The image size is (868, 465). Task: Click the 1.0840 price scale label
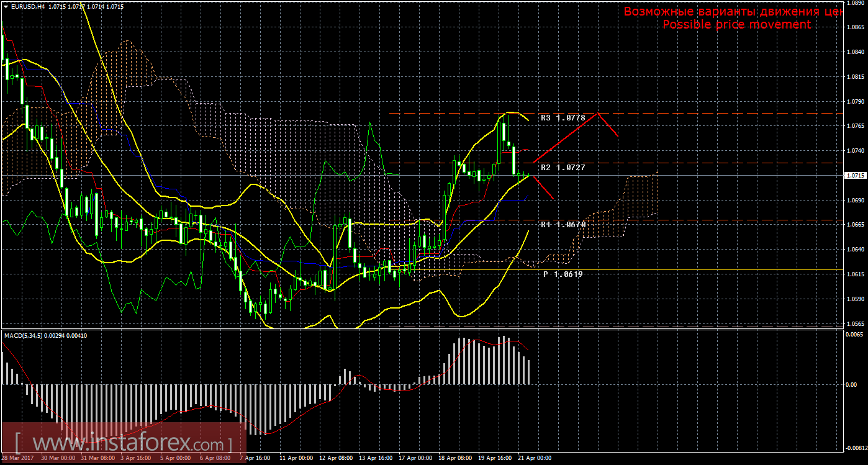click(x=855, y=52)
